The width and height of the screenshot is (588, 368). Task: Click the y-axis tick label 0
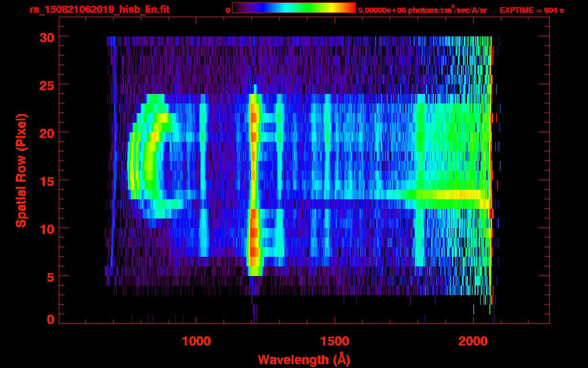(x=50, y=320)
